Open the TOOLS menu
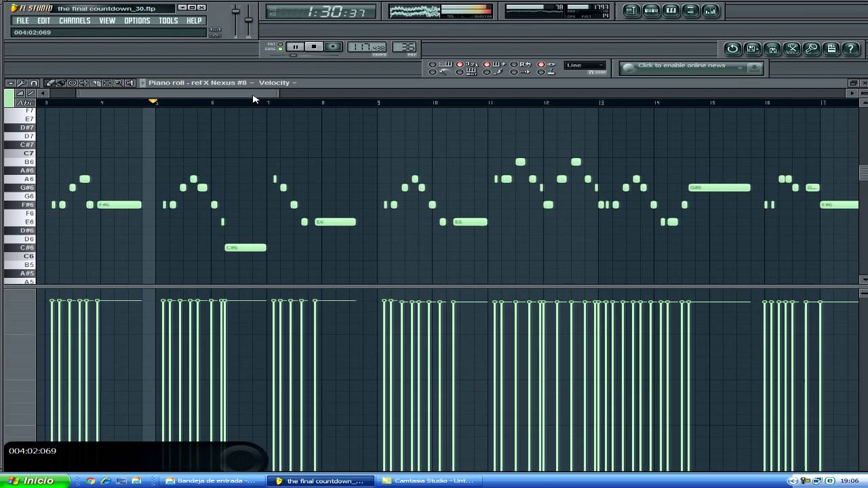Image resolution: width=868 pixels, height=488 pixels. click(168, 21)
